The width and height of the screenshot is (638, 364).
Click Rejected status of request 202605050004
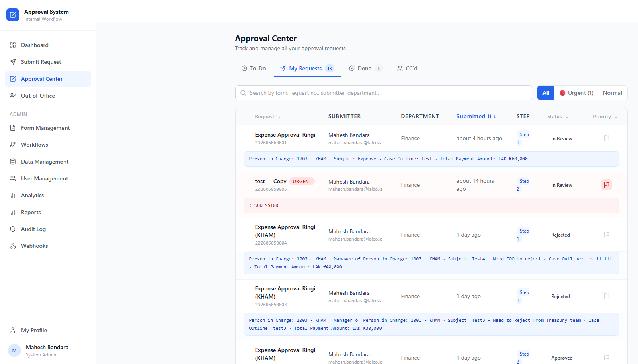point(560,235)
